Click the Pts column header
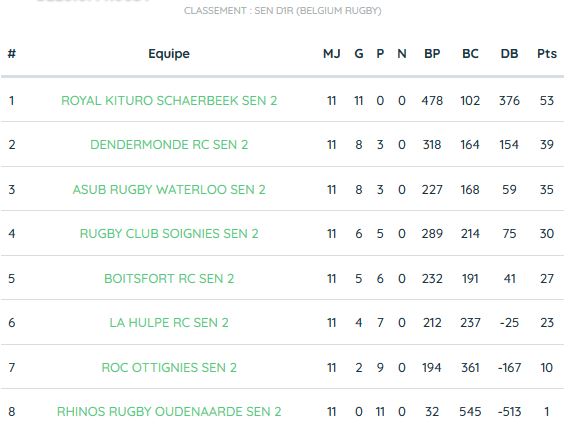This screenshot has width=571, height=436. [547, 54]
